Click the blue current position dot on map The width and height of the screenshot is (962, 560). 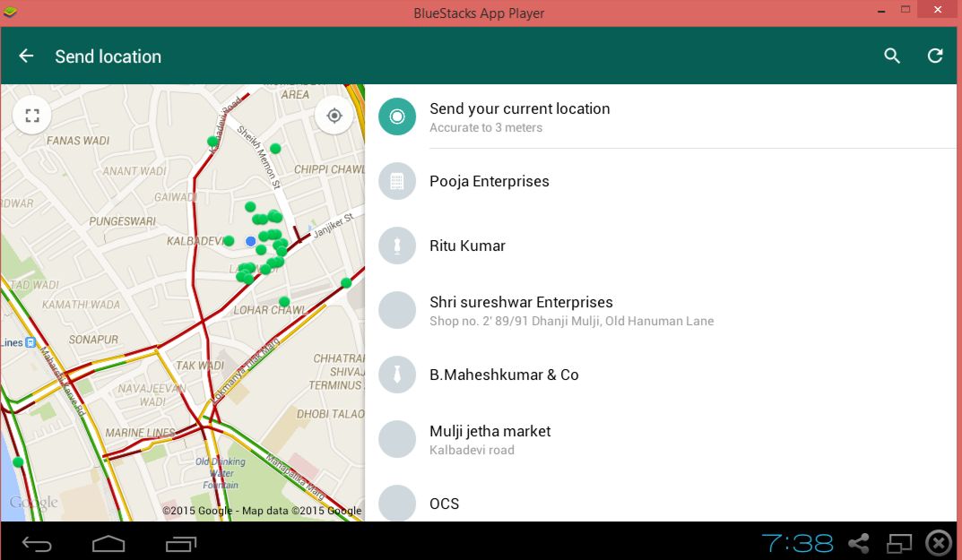point(250,242)
